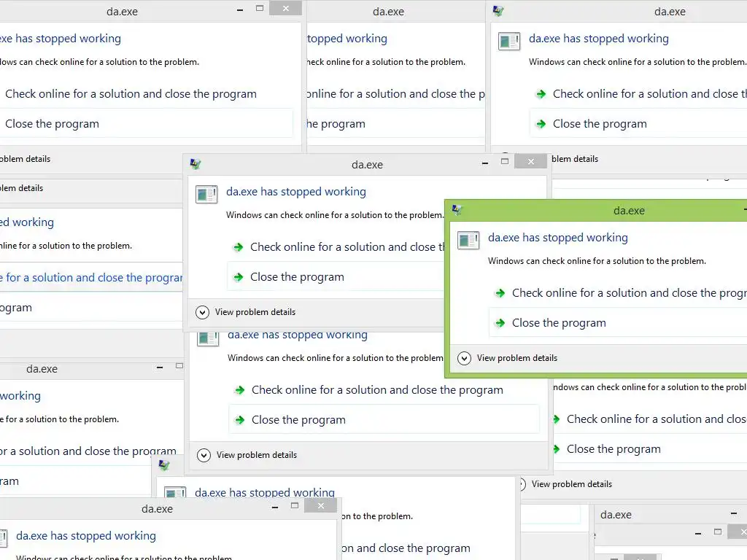This screenshot has width=747, height=560.
Task: Click the title bar icon of the top-right da.exe dialog
Action: tap(498, 11)
